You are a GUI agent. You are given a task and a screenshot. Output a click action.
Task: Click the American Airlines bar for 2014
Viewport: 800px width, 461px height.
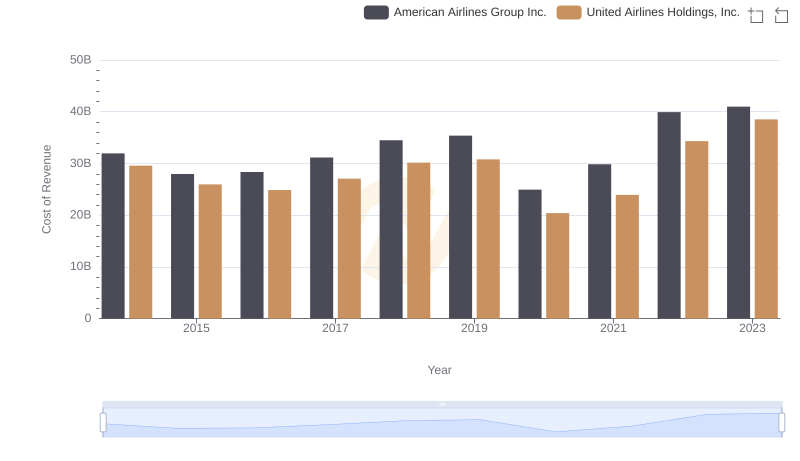coord(113,236)
